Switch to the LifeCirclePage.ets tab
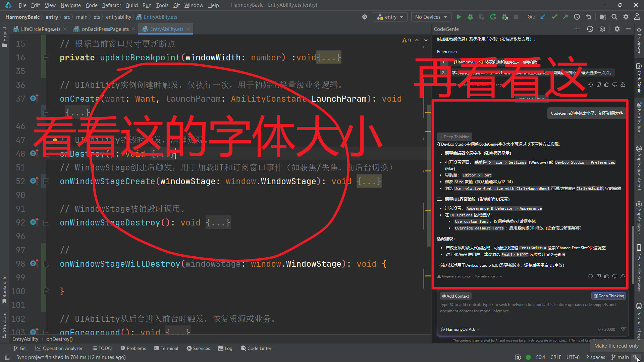The height and width of the screenshot is (362, 644). pos(40,29)
